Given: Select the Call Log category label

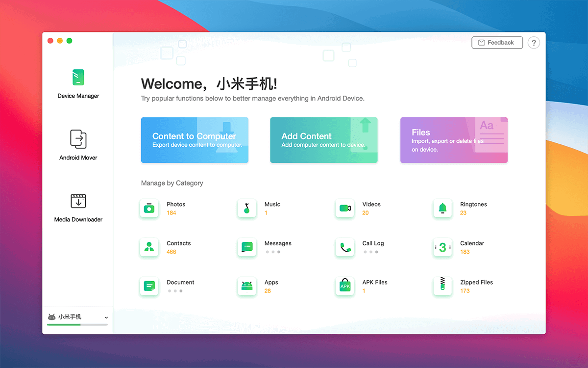Looking at the screenshot, I should coord(373,243).
